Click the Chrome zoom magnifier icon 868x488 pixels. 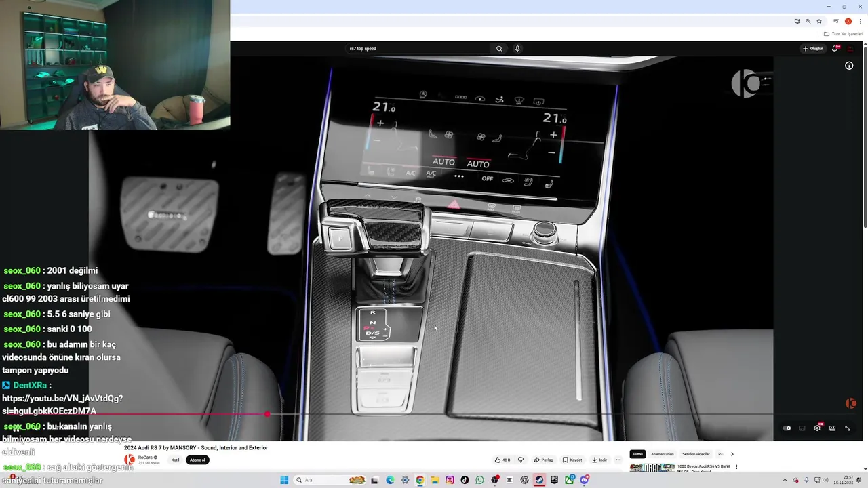[808, 21]
